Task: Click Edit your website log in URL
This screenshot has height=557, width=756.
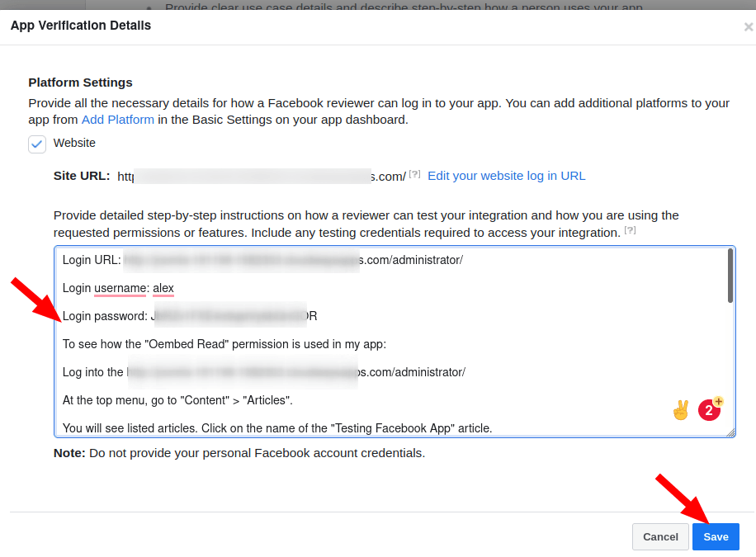Action: 506,175
